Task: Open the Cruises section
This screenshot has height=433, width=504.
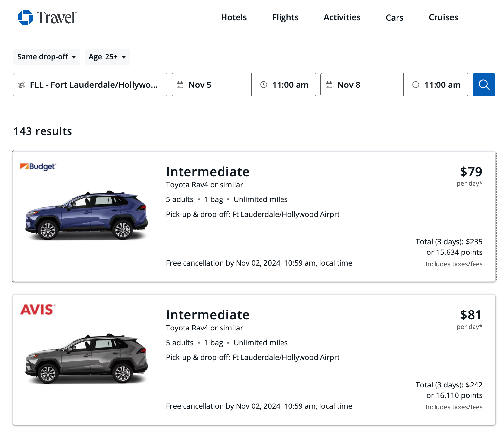Action: pos(443,17)
